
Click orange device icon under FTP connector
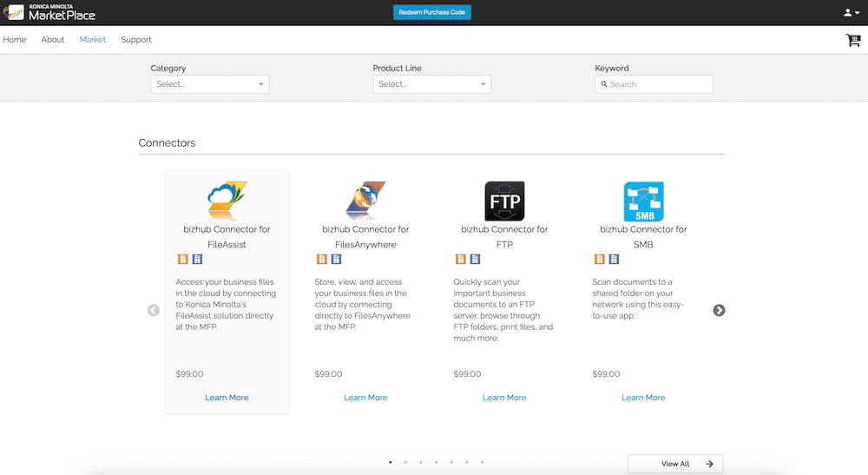(x=461, y=259)
